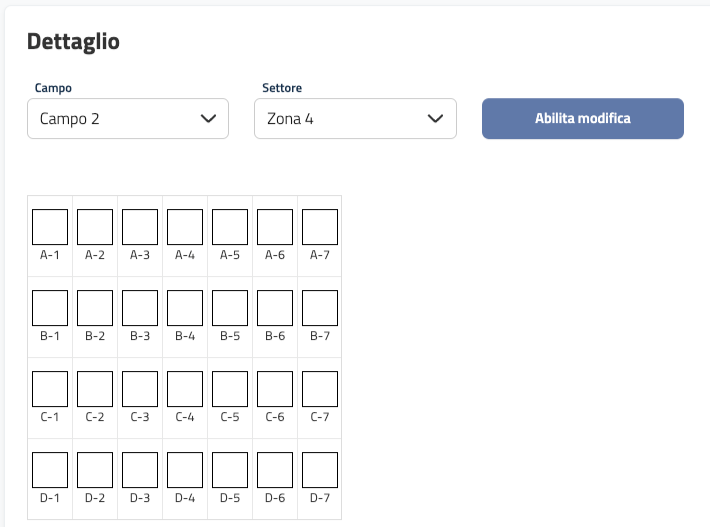Check the box labeled A-7

pyautogui.click(x=320, y=227)
